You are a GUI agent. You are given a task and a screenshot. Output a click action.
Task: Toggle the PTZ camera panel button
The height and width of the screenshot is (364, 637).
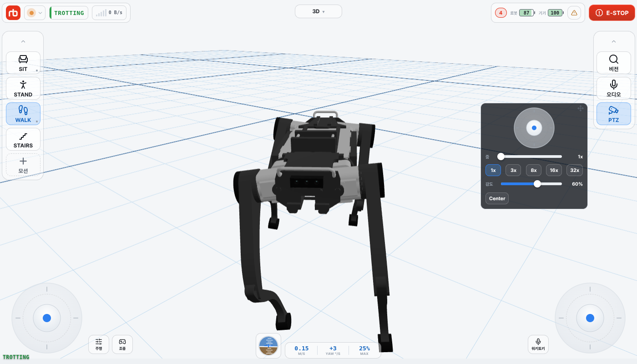point(614,114)
